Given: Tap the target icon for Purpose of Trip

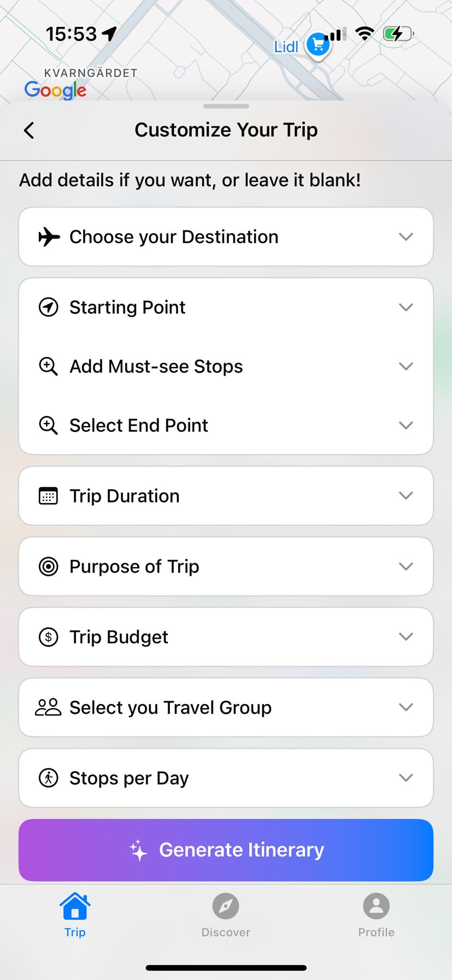Looking at the screenshot, I should pyautogui.click(x=48, y=567).
